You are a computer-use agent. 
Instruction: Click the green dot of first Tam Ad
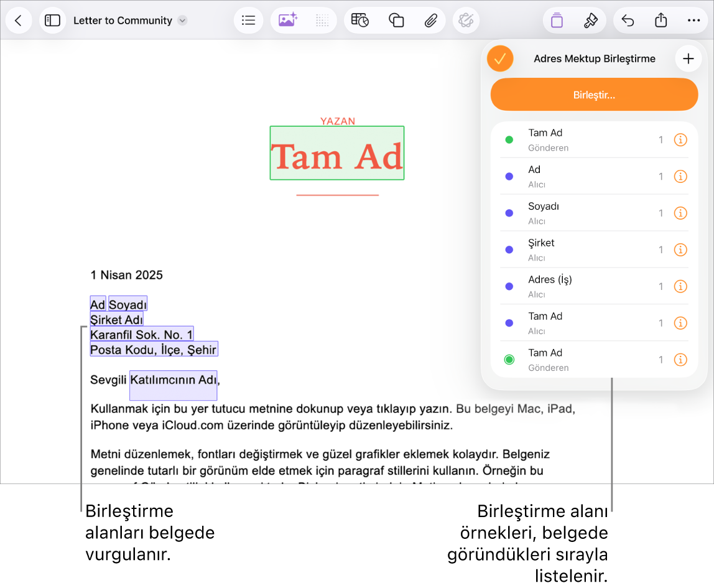(509, 140)
